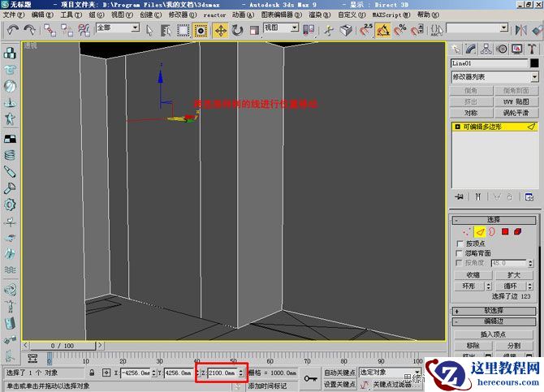Open the reactor menu
The image size is (544, 392).
point(214,15)
